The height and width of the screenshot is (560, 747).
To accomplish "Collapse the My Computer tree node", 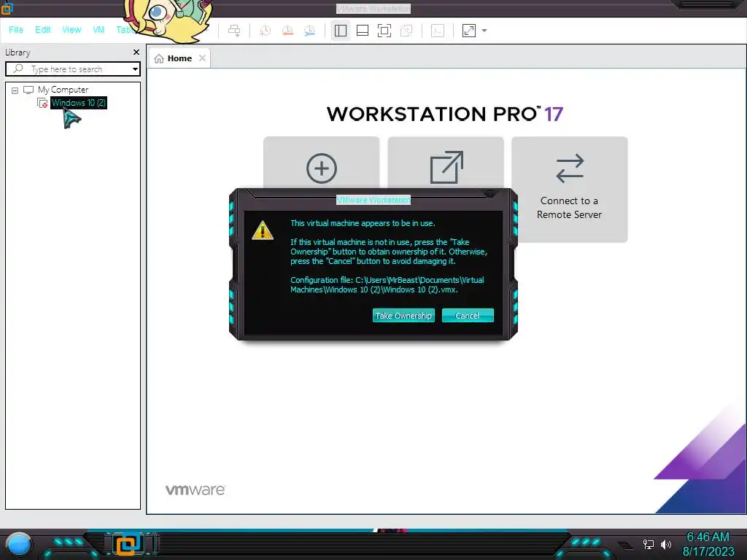I will [x=15, y=90].
